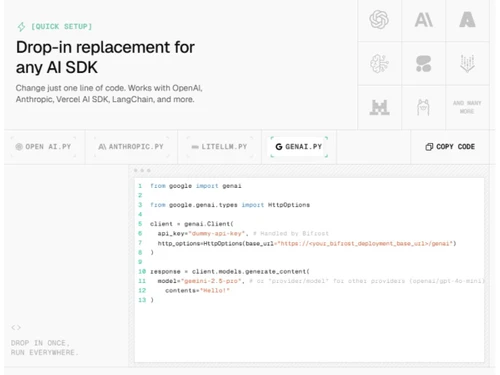Click the 'response = client.models.generate_content(' line
The image size is (500, 375).
(230, 271)
